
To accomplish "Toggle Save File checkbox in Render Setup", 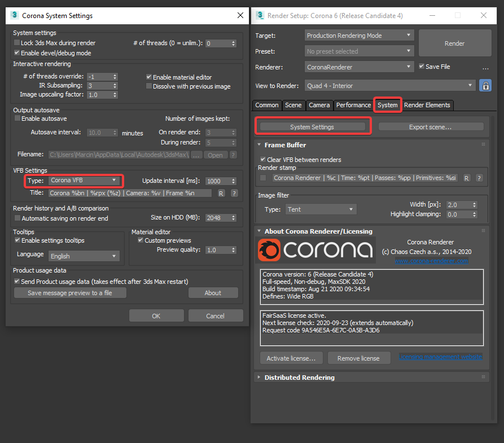I will (x=422, y=66).
